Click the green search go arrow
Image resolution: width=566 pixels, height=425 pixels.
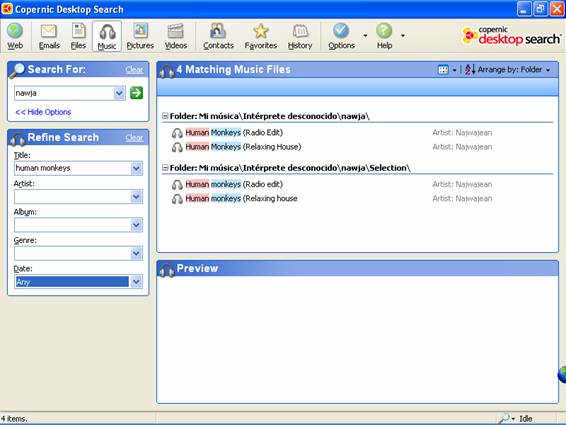tap(136, 93)
